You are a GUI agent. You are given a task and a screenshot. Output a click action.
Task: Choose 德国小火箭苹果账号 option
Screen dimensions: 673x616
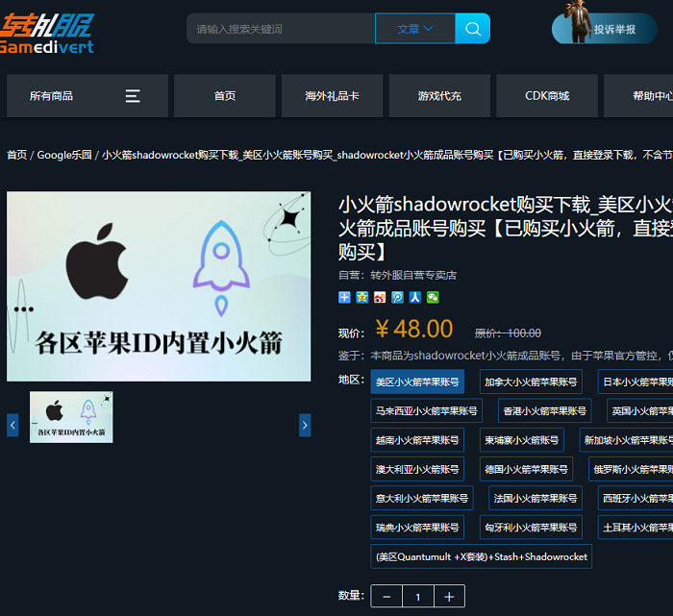tap(526, 469)
